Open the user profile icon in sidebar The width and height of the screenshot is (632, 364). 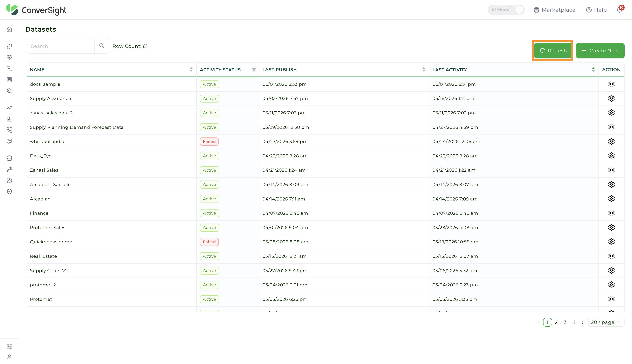(x=9, y=357)
